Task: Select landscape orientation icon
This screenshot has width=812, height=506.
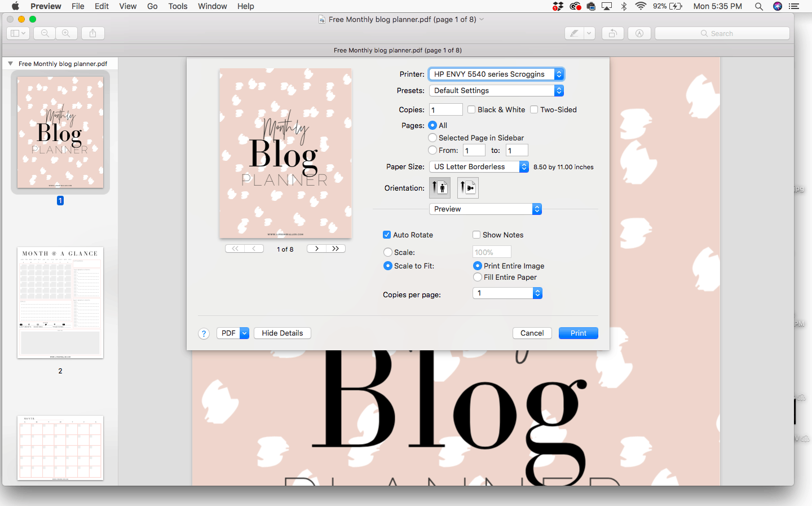Action: point(468,188)
